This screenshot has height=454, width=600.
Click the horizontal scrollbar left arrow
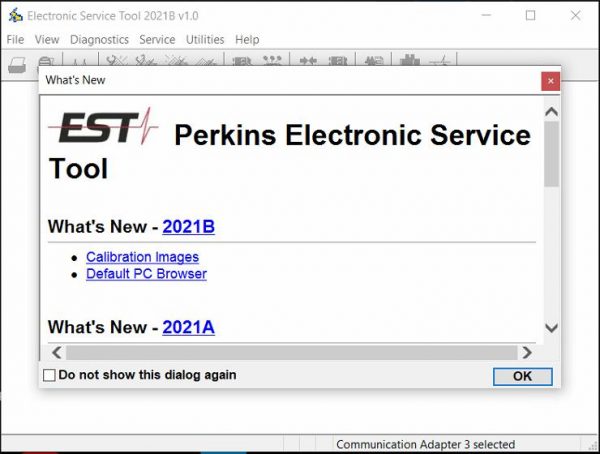point(56,352)
